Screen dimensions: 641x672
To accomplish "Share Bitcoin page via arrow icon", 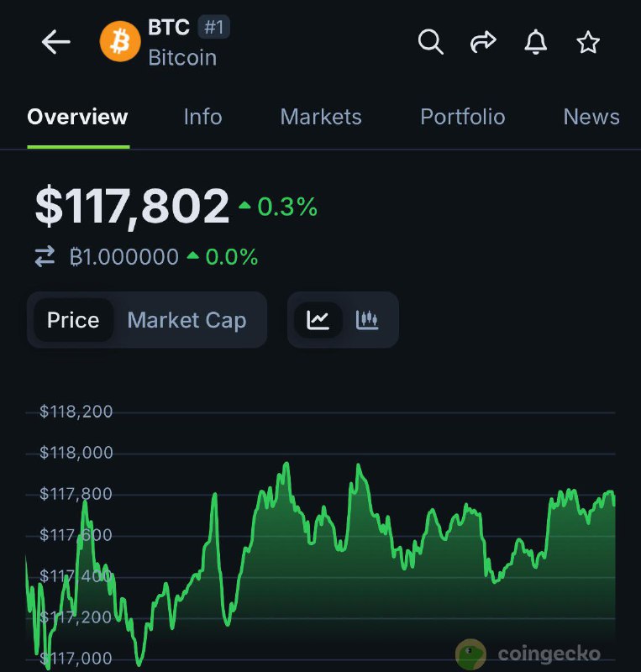I will (483, 42).
